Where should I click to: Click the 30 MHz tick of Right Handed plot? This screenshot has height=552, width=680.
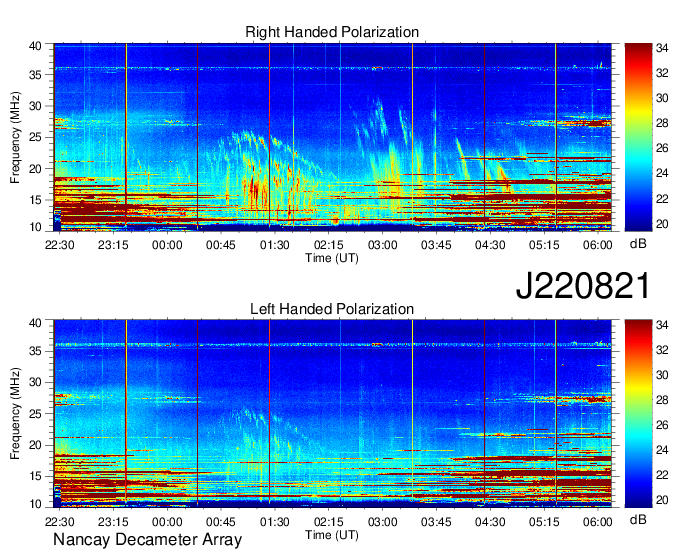coord(35,106)
